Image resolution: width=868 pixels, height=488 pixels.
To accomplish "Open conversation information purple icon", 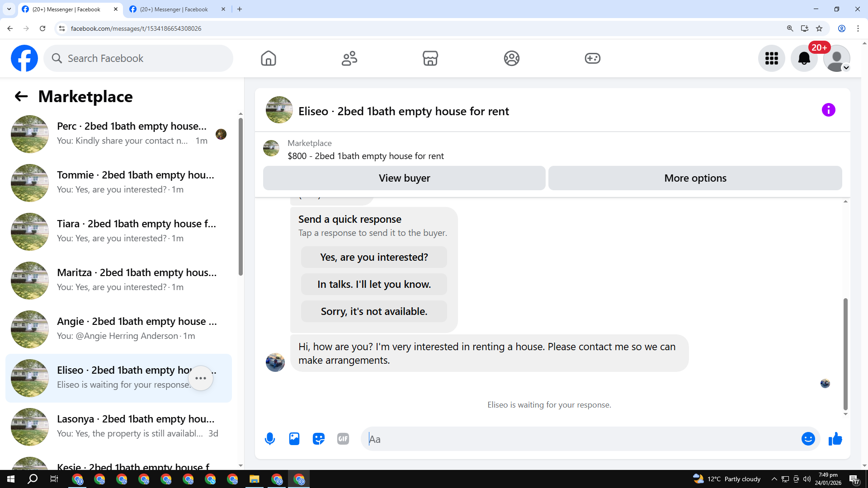I will point(828,110).
